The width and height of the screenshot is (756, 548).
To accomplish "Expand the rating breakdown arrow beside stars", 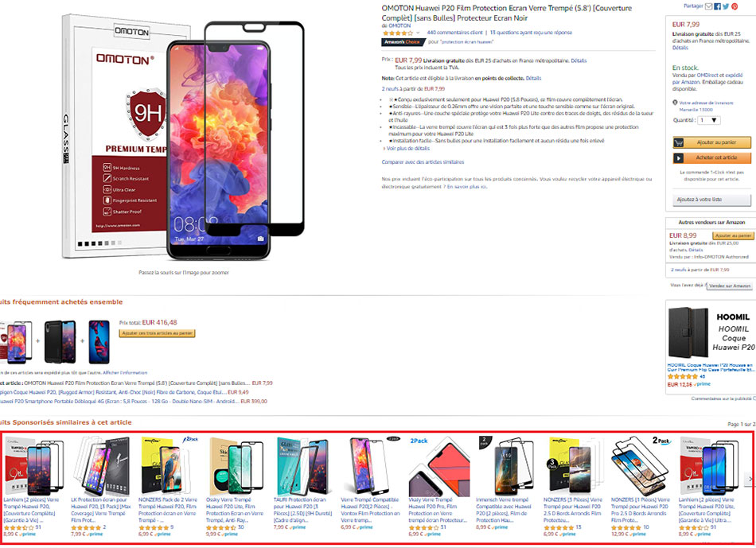I will [x=418, y=33].
